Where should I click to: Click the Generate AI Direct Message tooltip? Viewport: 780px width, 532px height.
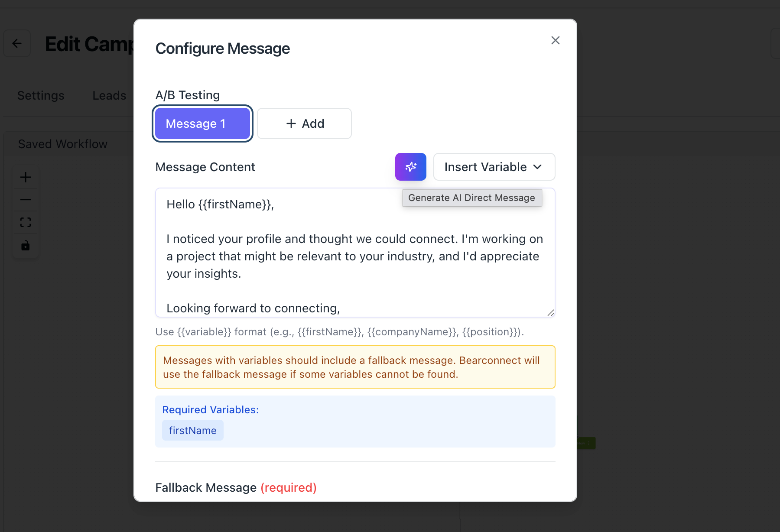[471, 198]
